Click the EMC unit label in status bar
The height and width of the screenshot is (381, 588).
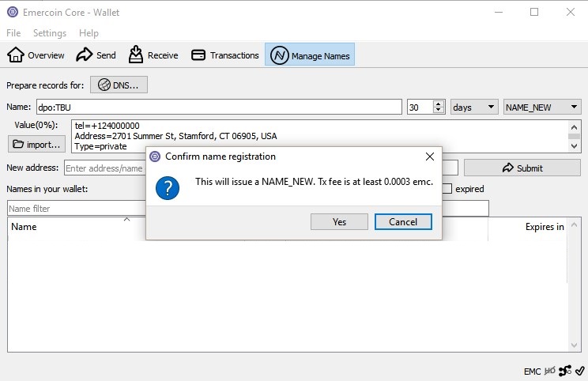[x=532, y=372]
